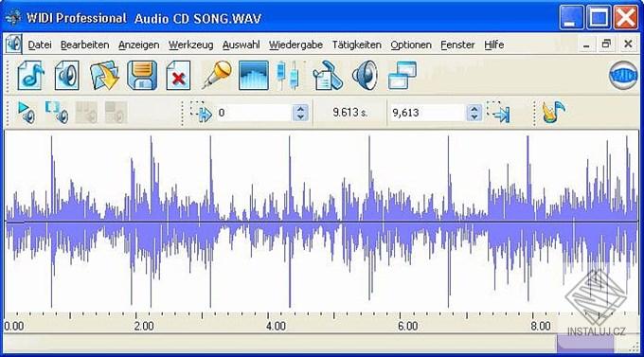
Task: Click the audio file speaker icon
Action: 67,75
